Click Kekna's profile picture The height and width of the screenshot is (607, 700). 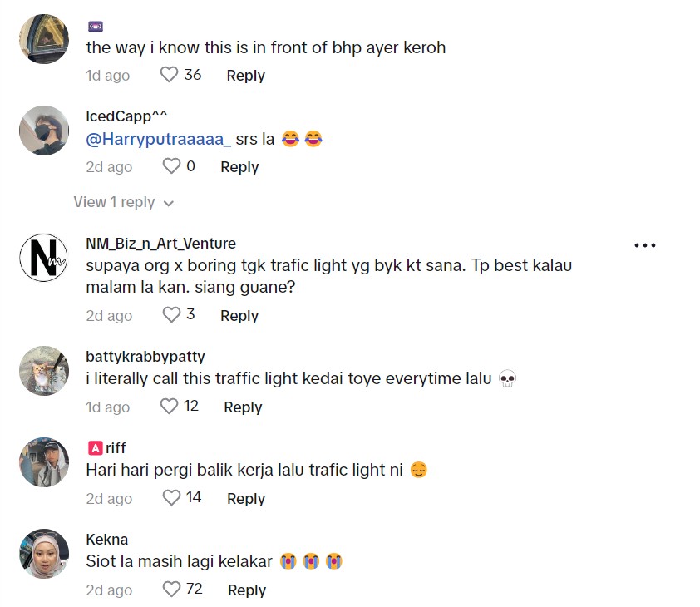tap(43, 553)
